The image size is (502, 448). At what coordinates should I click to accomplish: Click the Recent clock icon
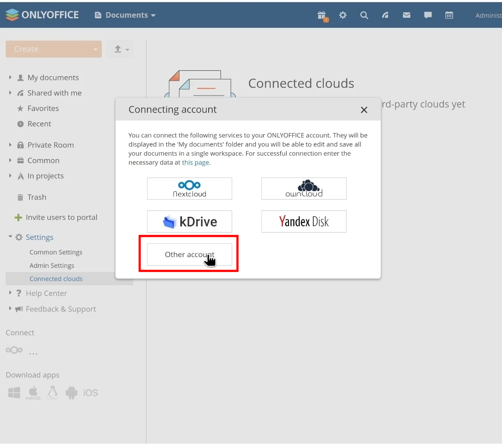20,124
